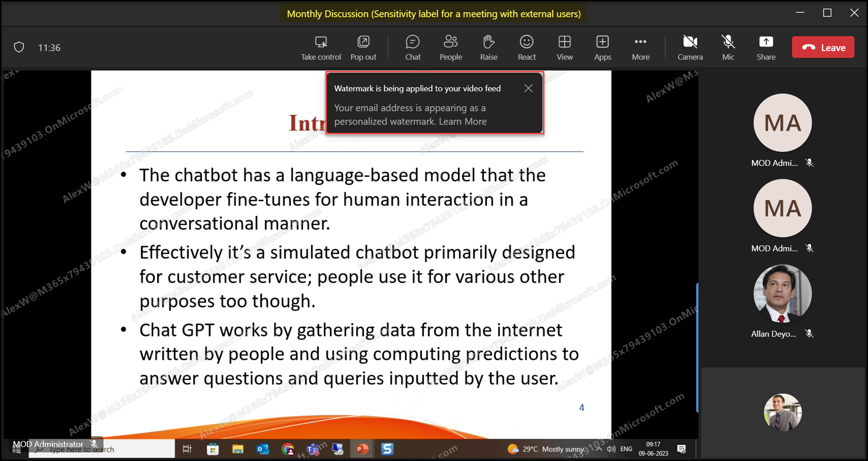The image size is (868, 461).
Task: Pop out the shared content
Action: pos(363,42)
